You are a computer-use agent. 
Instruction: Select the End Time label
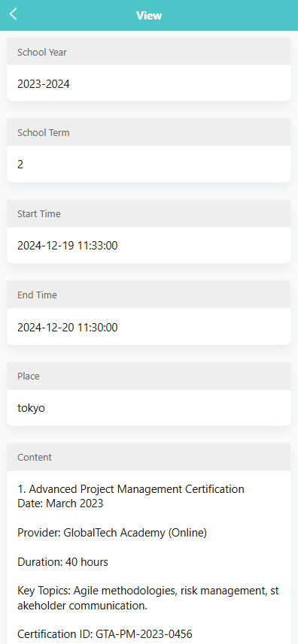[37, 295]
